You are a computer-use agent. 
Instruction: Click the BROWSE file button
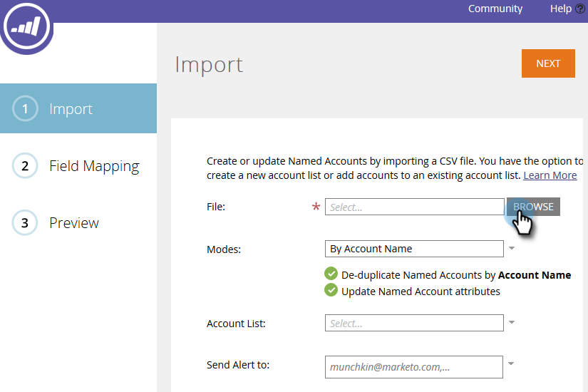point(533,207)
